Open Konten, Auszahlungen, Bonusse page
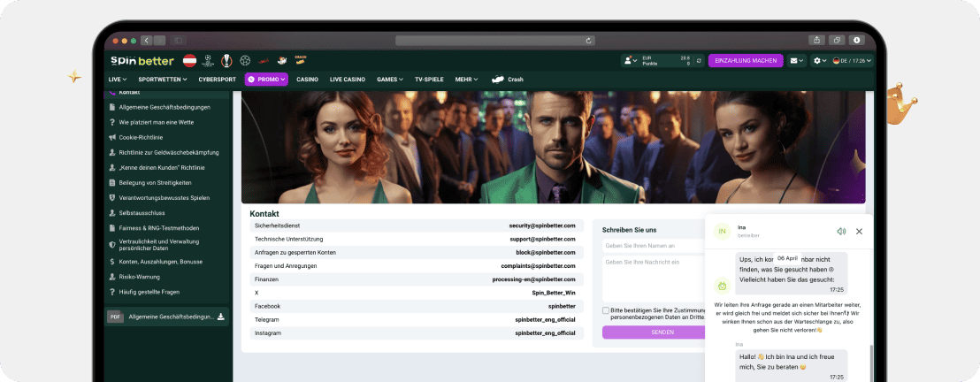This screenshot has width=980, height=382. [161, 262]
